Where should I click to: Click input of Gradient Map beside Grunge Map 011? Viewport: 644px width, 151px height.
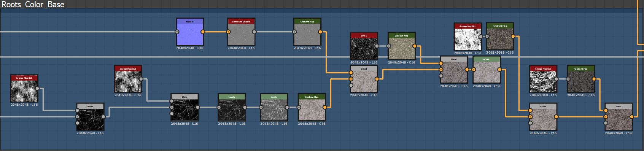click(568, 79)
